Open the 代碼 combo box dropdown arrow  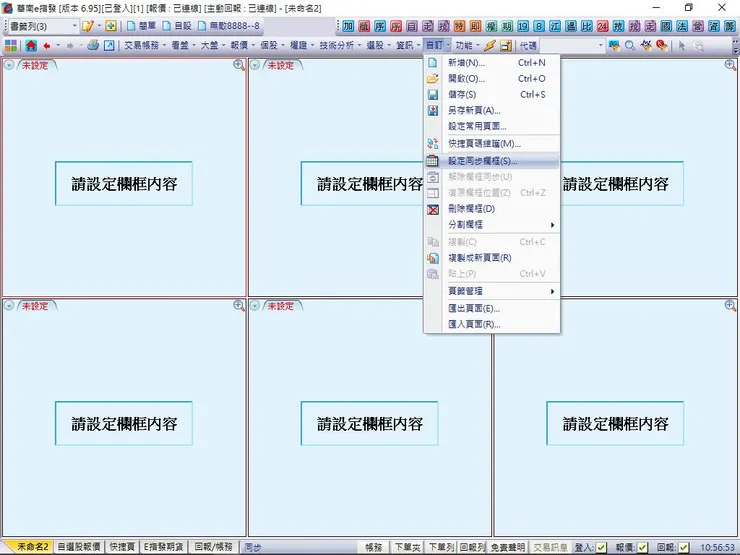[600, 46]
